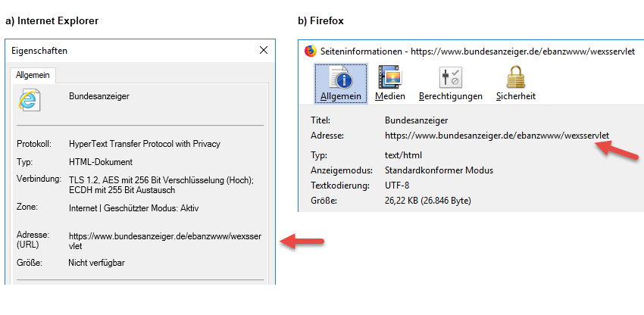Click the Bundesanzeiger title in Eigenschaften
Image resolution: width=644 pixels, height=315 pixels.
(99, 96)
